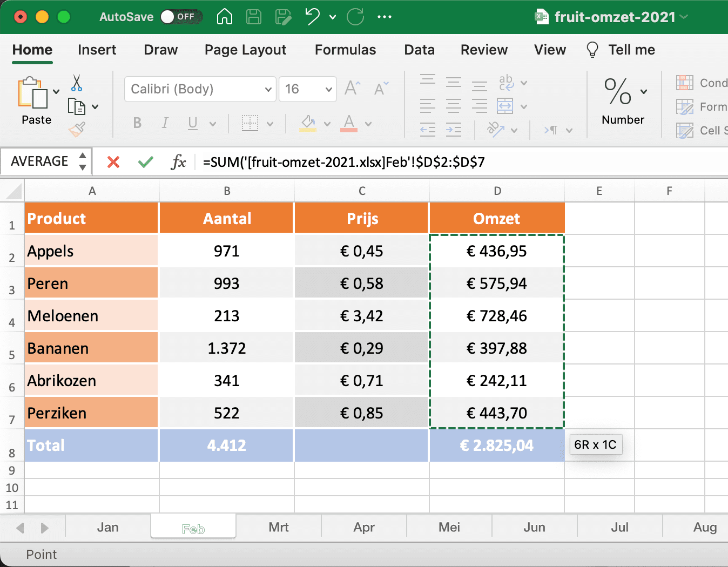Expand the fill color dropdown arrow
Viewport: 728px width, 567px height.
(x=327, y=124)
